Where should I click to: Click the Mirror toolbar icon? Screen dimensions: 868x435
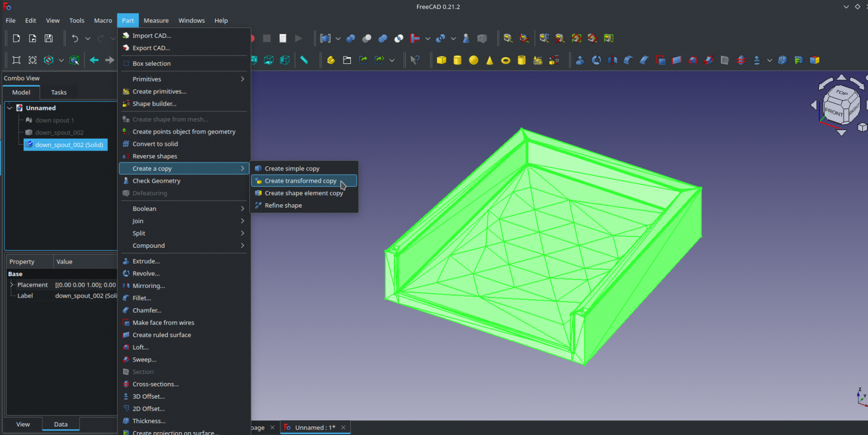[612, 60]
